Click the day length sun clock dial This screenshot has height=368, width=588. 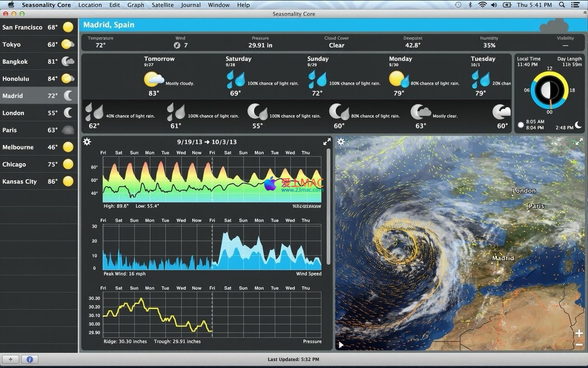(549, 90)
